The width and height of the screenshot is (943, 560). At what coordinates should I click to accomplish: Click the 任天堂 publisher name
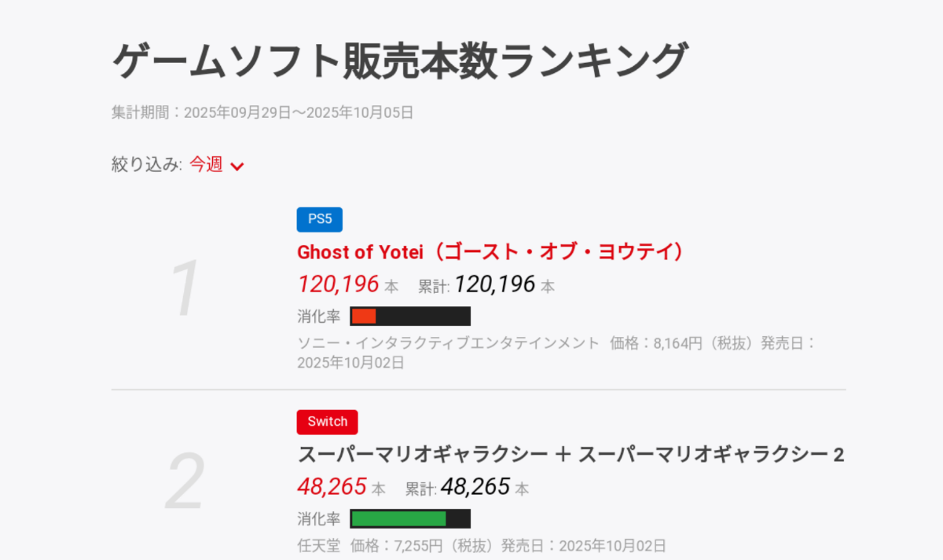point(318,545)
